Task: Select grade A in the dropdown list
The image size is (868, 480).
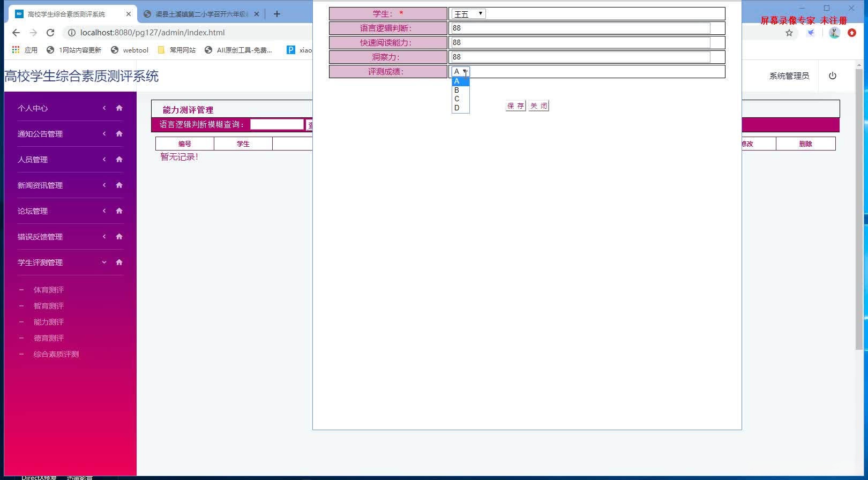Action: pyautogui.click(x=461, y=81)
